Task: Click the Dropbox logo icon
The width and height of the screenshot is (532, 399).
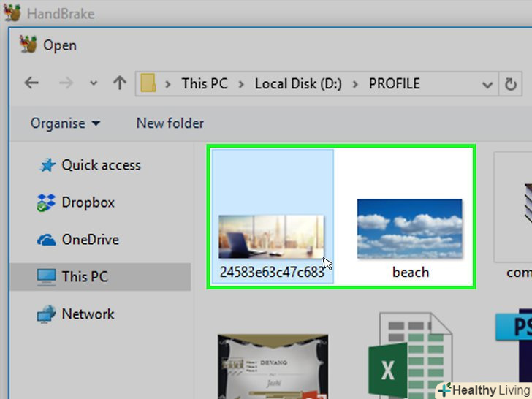Action: click(x=46, y=202)
